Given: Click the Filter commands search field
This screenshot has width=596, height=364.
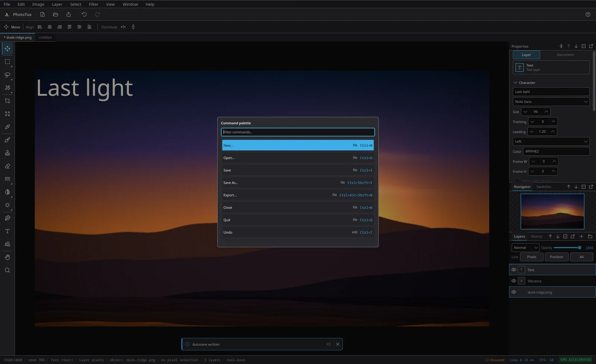Looking at the screenshot, I should 298,132.
